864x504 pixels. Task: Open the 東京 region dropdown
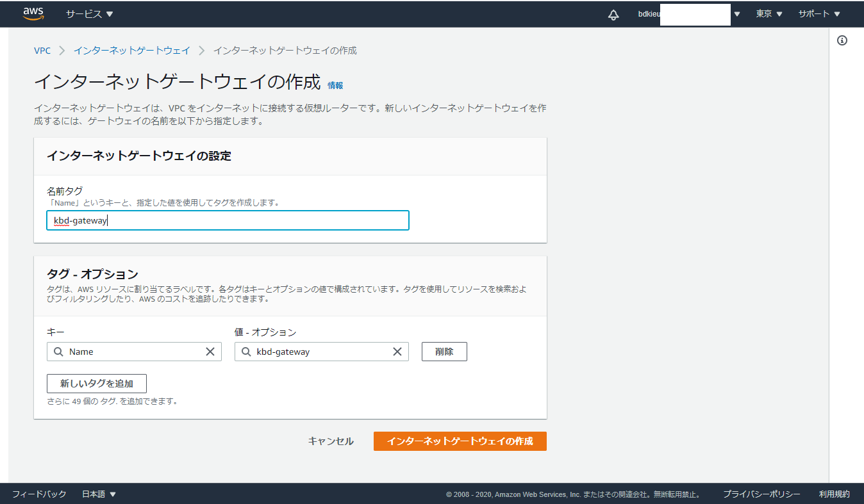click(768, 14)
